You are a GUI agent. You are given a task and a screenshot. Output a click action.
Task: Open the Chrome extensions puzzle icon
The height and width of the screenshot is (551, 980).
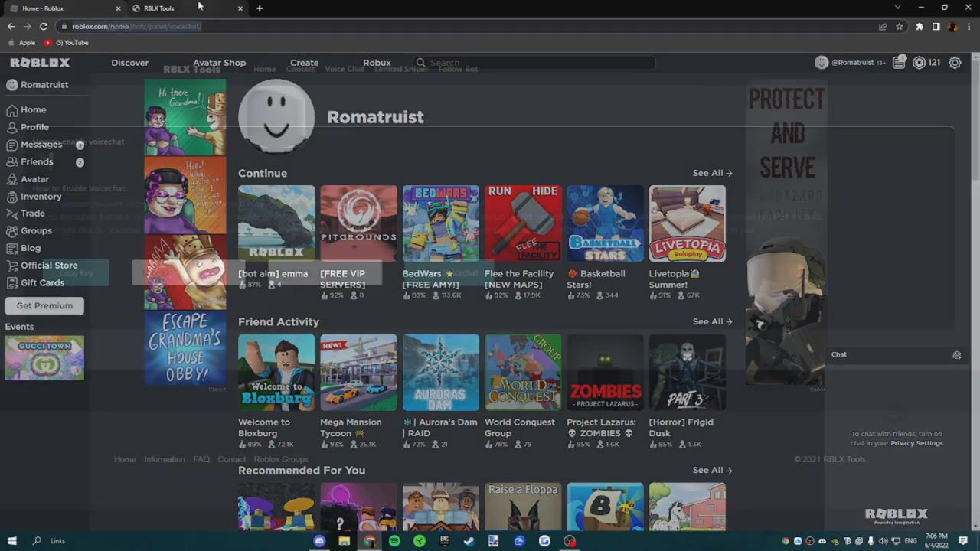coord(920,26)
